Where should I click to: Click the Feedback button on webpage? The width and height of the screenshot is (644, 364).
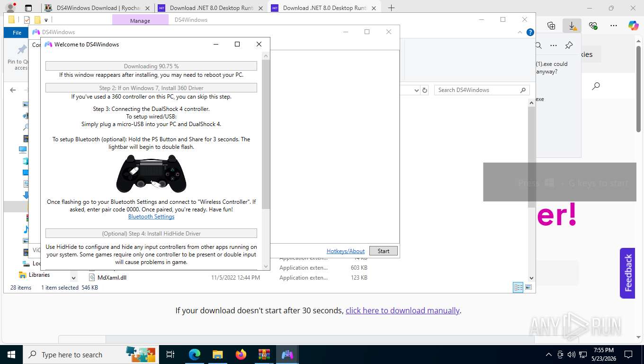(x=627, y=273)
